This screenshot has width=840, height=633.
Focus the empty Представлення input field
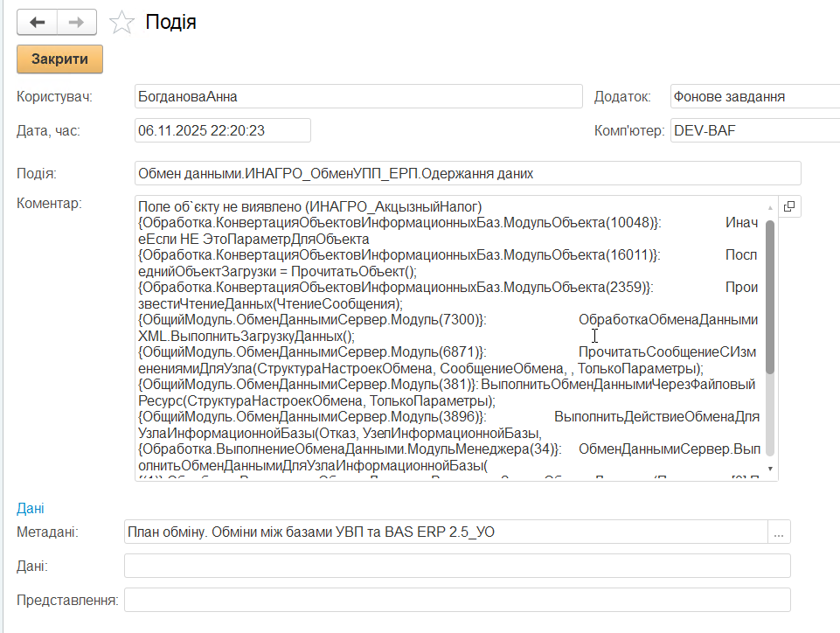[457, 600]
